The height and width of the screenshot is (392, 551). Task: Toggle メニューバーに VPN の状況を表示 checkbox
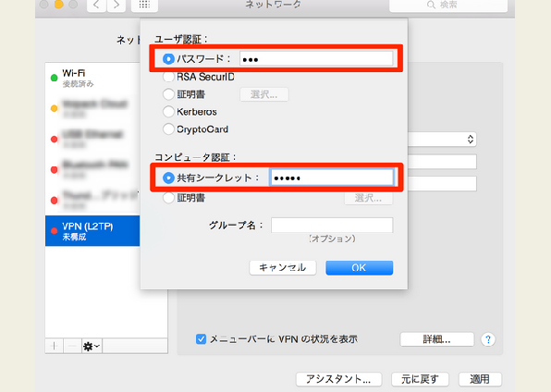click(201, 339)
